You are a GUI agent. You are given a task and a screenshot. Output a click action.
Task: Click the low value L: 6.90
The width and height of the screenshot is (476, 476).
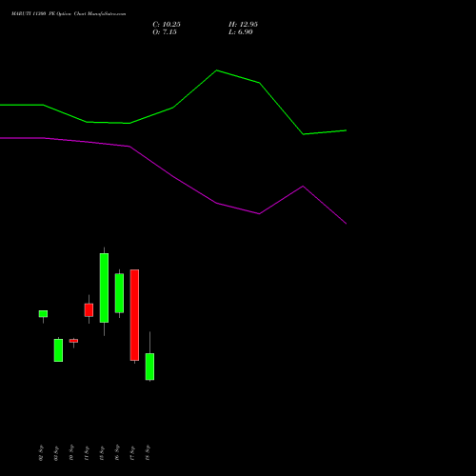[241, 32]
